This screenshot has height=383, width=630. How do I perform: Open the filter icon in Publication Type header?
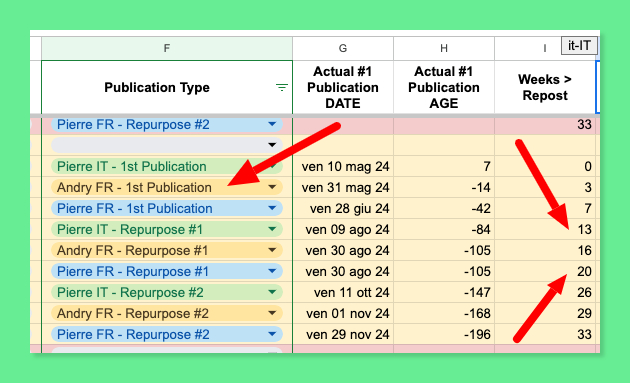click(x=282, y=87)
